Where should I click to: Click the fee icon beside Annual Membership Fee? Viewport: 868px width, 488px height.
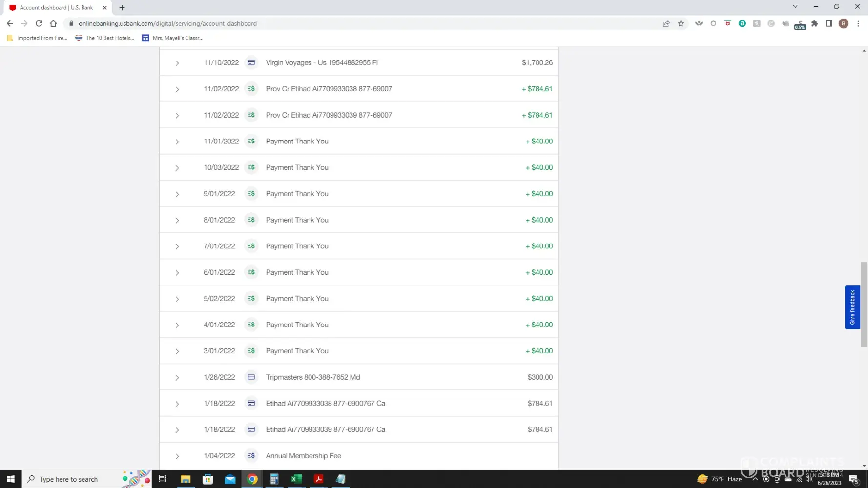[x=251, y=456]
